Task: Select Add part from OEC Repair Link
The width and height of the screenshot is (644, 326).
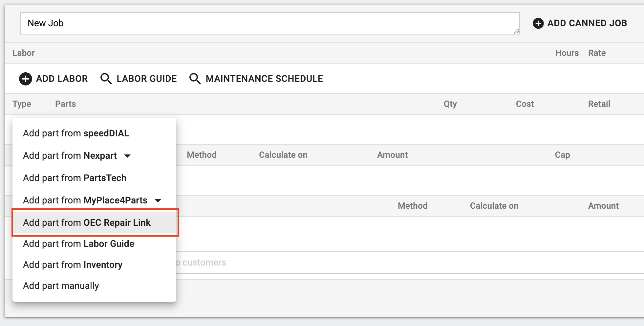Action: click(x=87, y=223)
